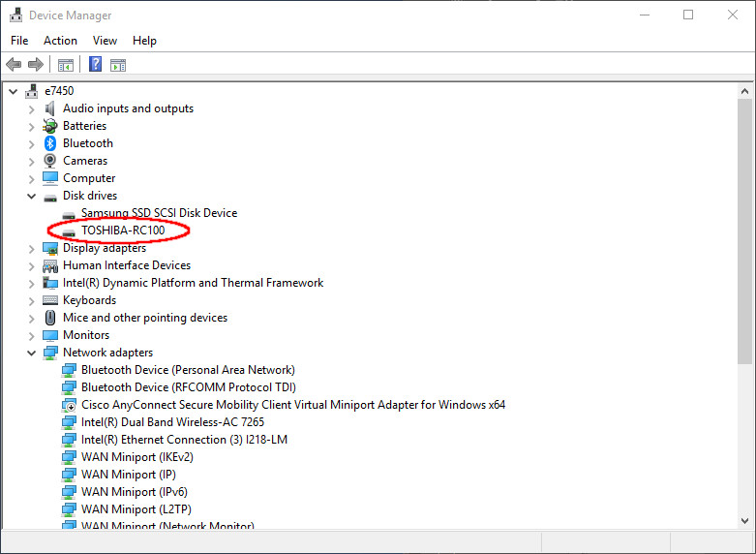Click the Monitors category icon
Viewport: 756px width, 554px height.
pyautogui.click(x=50, y=335)
